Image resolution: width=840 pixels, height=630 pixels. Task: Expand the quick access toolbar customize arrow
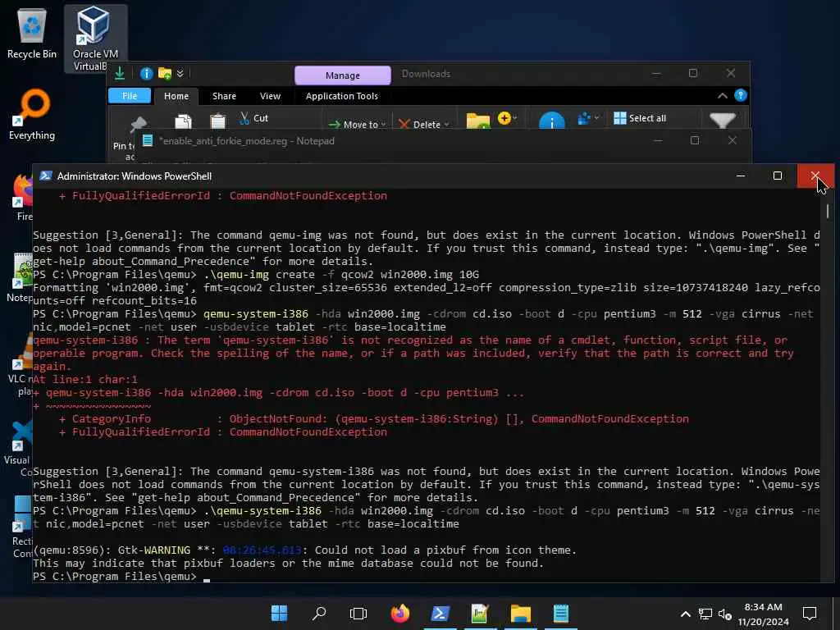click(180, 73)
